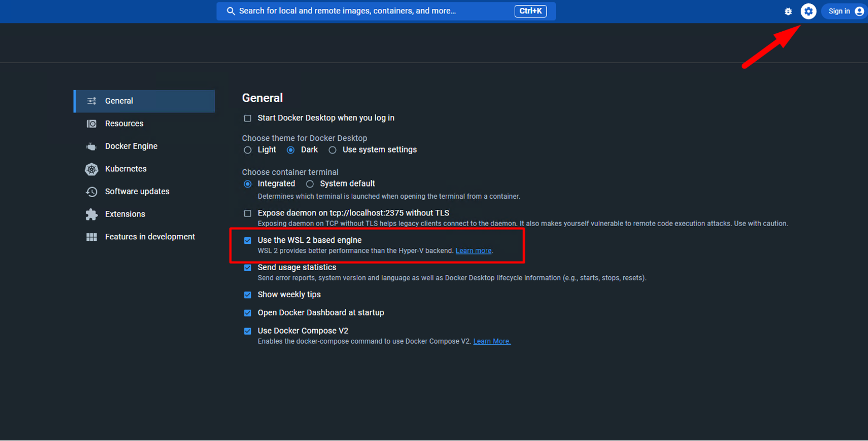Open troubleshoot using the bug icon
Screen dimensions: 868x441
(x=788, y=11)
